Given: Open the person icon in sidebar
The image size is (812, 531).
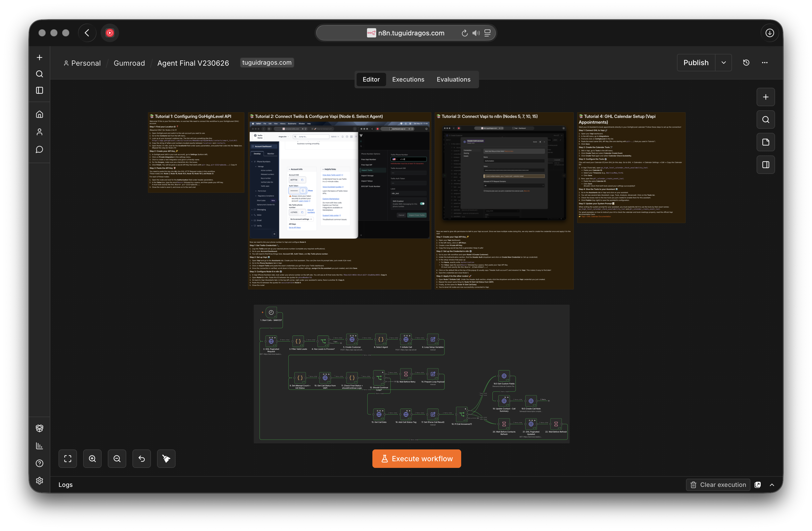Looking at the screenshot, I should [x=40, y=132].
